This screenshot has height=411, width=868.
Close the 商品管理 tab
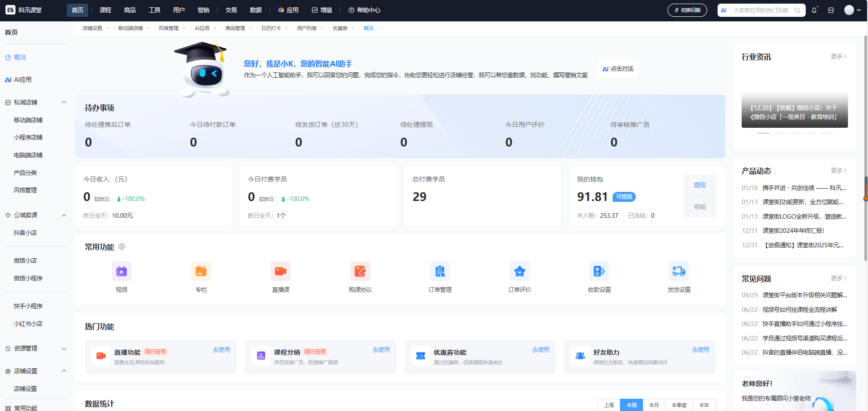pos(250,28)
